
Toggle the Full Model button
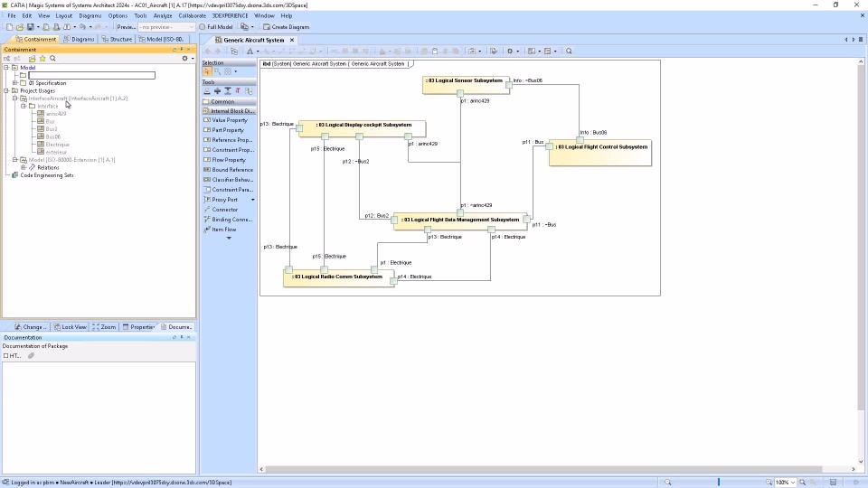click(x=215, y=26)
